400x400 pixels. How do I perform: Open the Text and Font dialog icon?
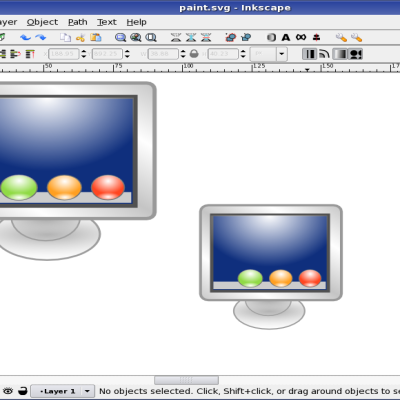(286, 37)
